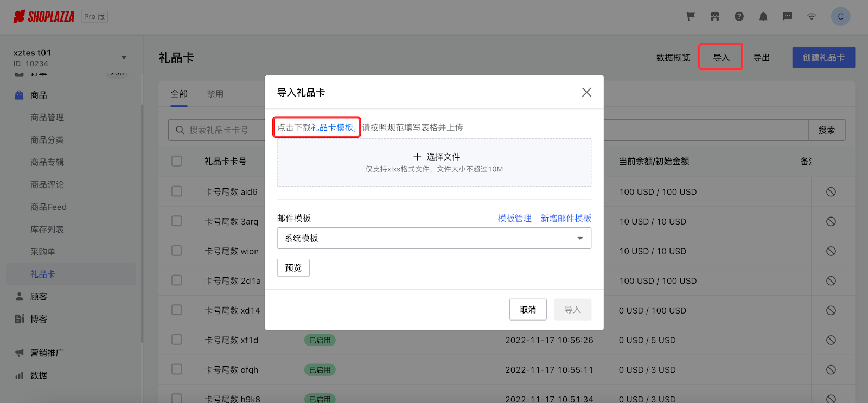The width and height of the screenshot is (868, 403).
Task: Click the 选择文件 upload area
Action: coord(434,162)
